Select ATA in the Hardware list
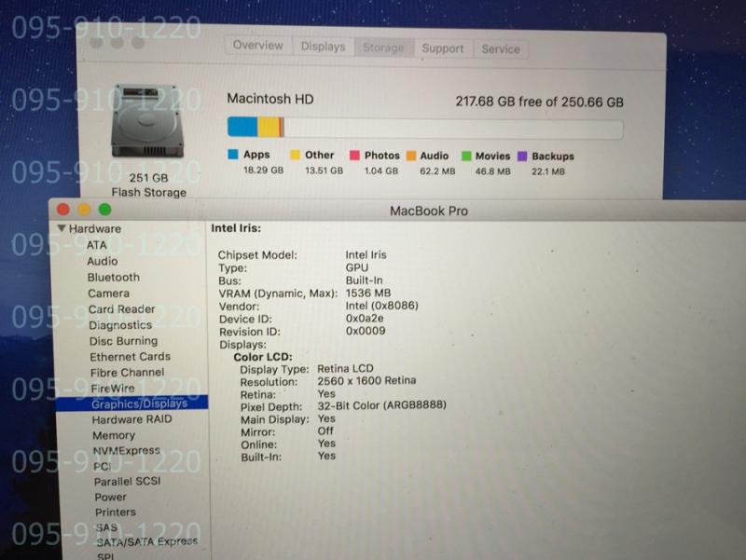 point(97,245)
